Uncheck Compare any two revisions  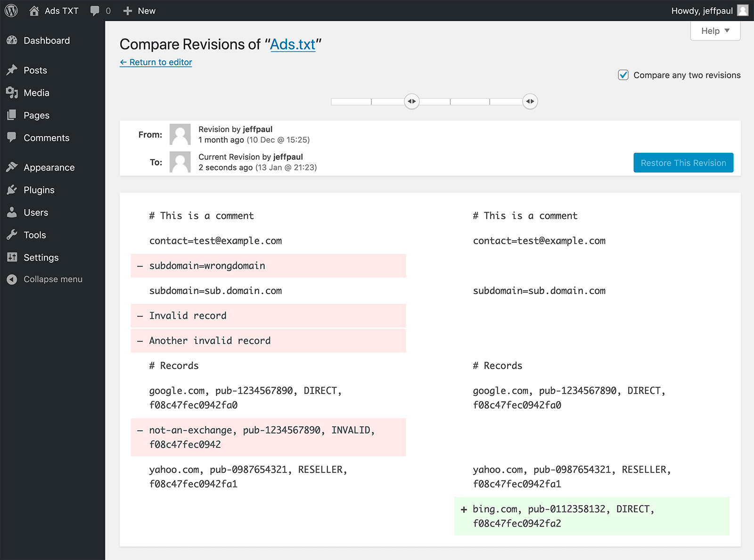pyautogui.click(x=623, y=75)
